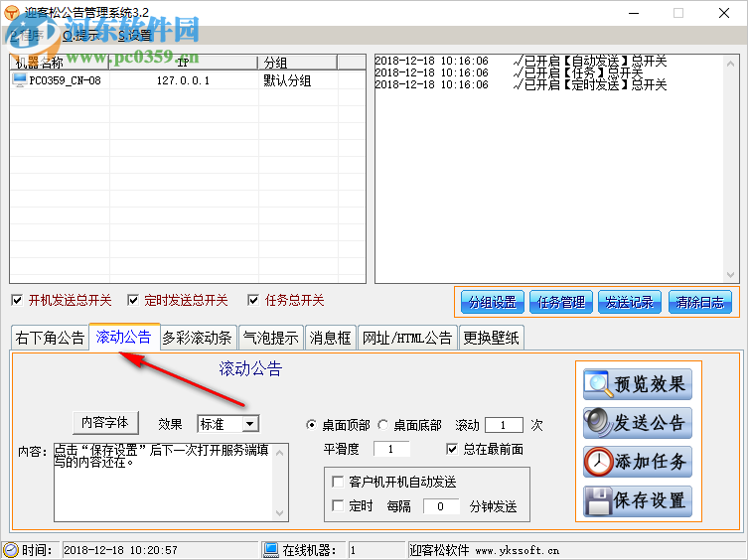The width and height of the screenshot is (748, 560).
Task: Click the 分组 column header
Action: [298, 62]
